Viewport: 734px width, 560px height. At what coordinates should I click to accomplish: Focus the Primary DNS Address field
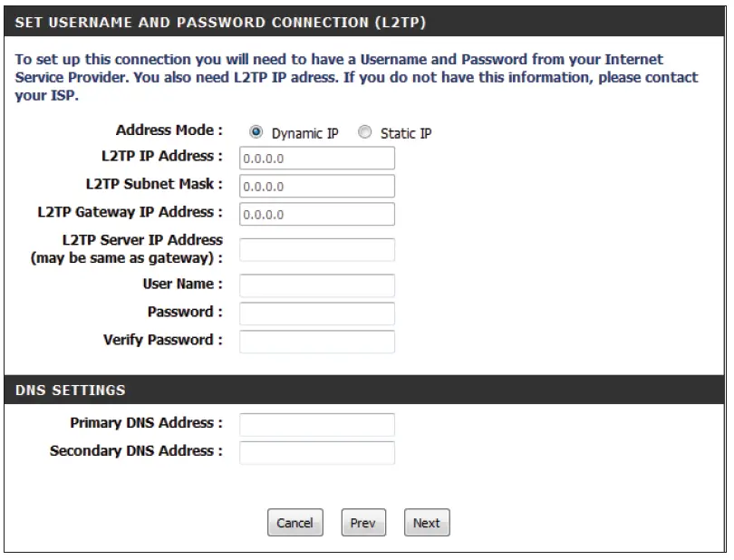[317, 425]
